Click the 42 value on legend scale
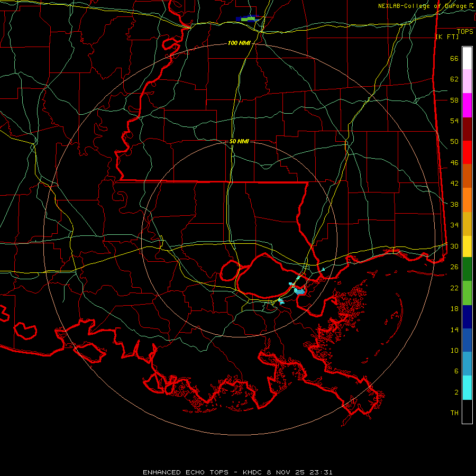This screenshot has height=476, width=476. (454, 184)
